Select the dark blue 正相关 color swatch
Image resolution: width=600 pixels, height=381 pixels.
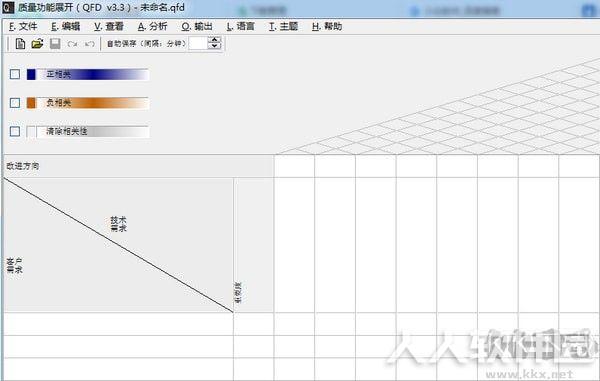31,74
